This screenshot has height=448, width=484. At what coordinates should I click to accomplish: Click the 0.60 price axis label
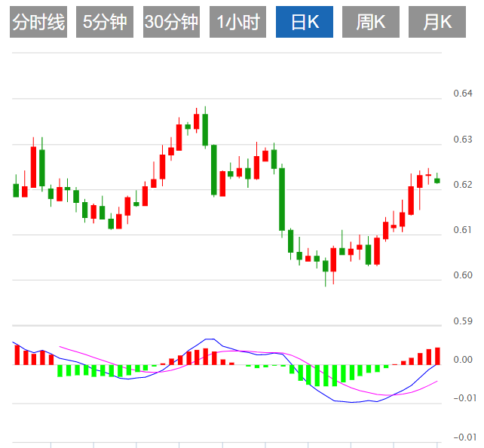coord(462,275)
